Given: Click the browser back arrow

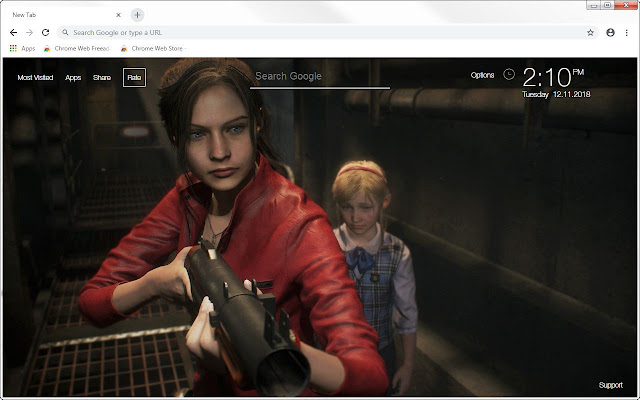Looking at the screenshot, I should point(13,32).
